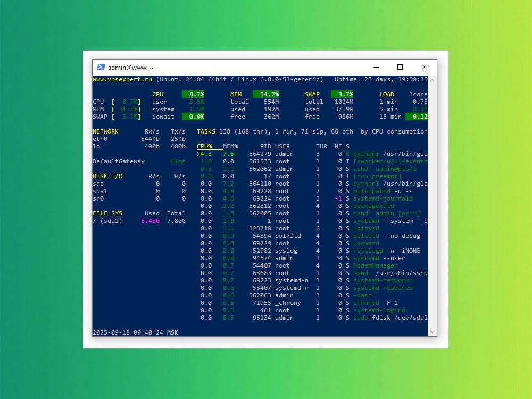Screen dimensions: 532x399
Task: Select the FILE SYS section heading
Action: tap(107, 213)
